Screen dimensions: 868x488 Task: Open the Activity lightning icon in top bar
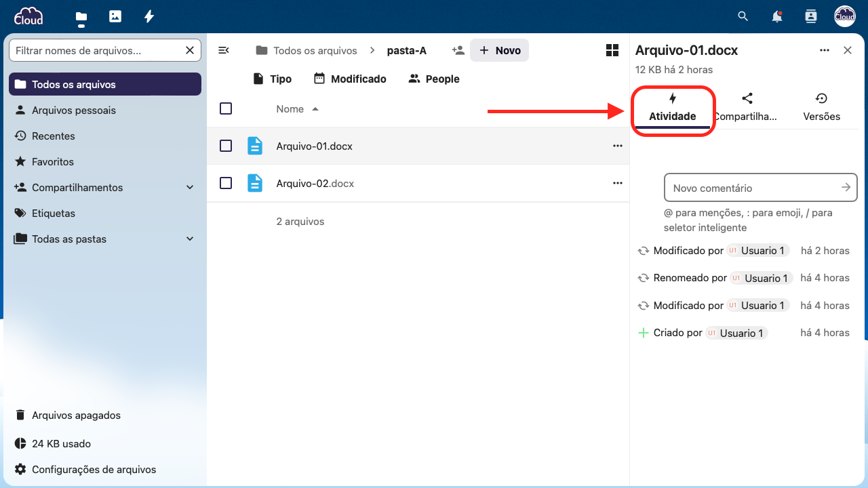149,16
